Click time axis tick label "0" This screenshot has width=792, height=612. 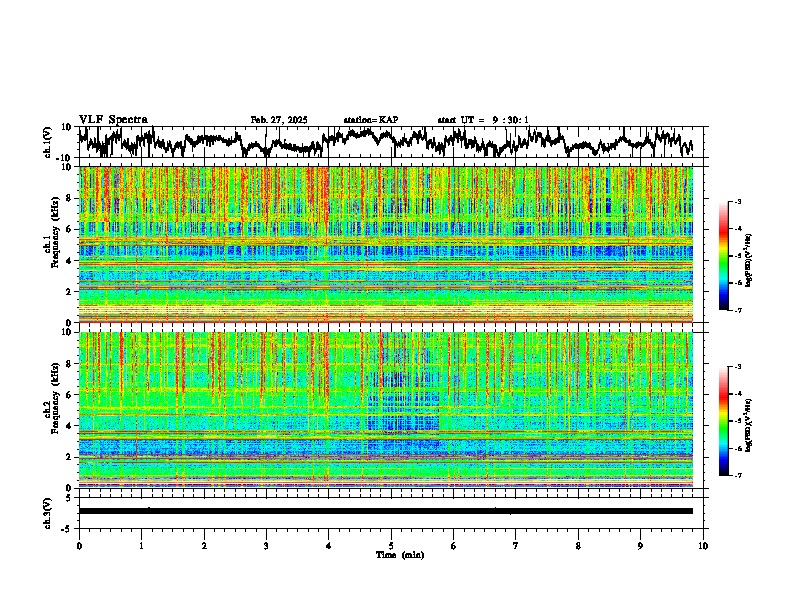(79, 546)
